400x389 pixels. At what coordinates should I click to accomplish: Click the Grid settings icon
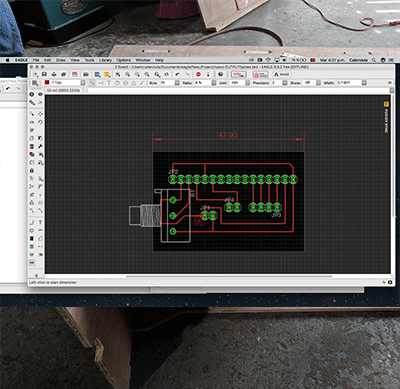(35, 83)
